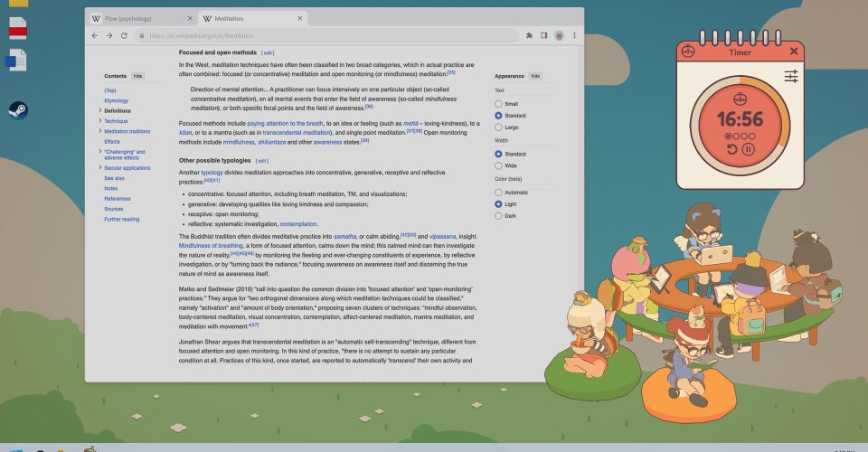Edit the Other possible typologies section
868x452 pixels.
(x=262, y=161)
